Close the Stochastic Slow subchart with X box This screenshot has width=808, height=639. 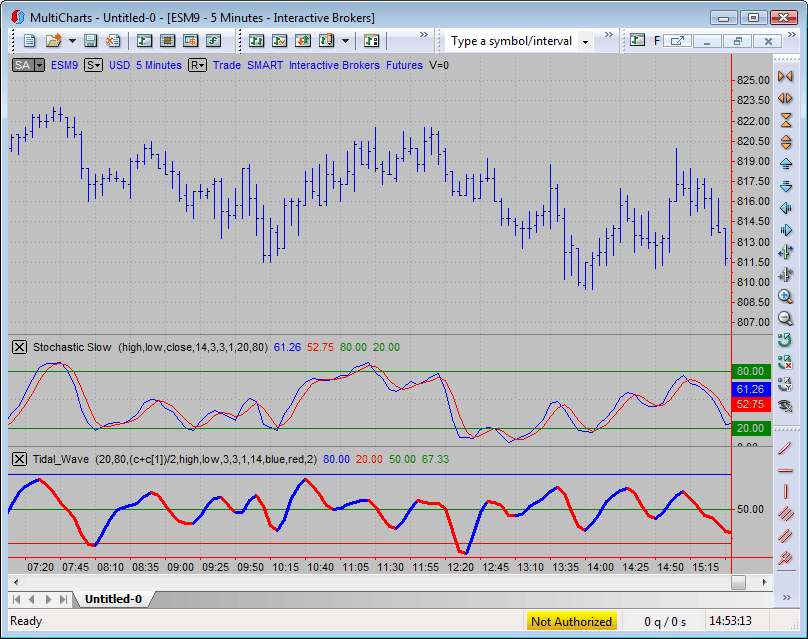tap(19, 347)
